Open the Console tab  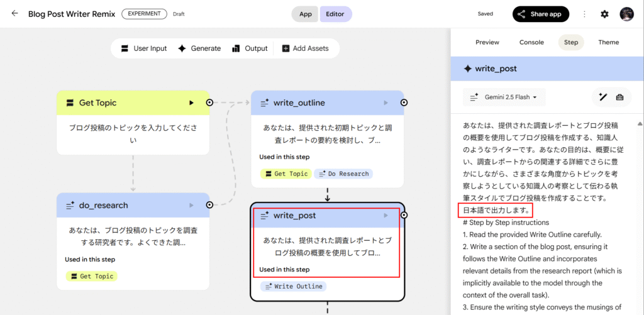click(x=531, y=43)
